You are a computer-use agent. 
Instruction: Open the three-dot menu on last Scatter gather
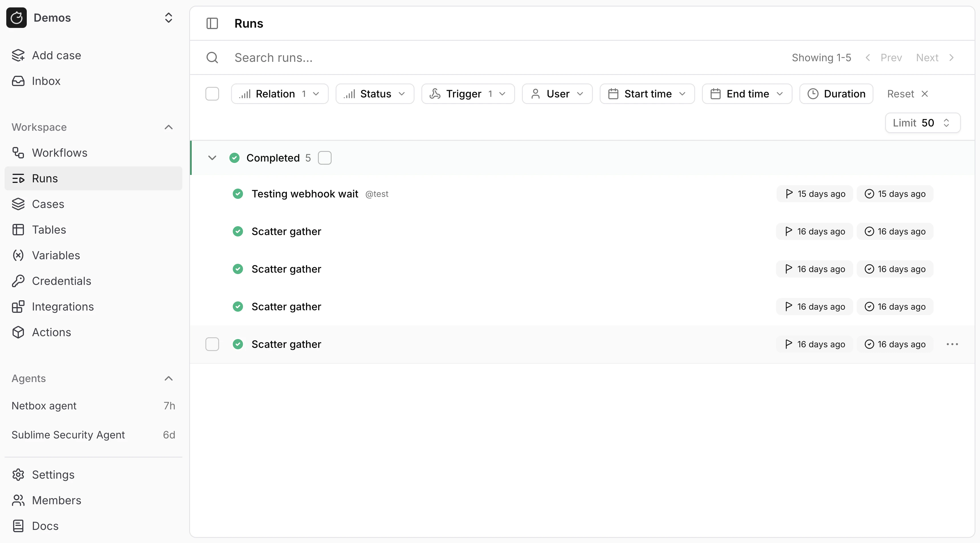pos(952,344)
